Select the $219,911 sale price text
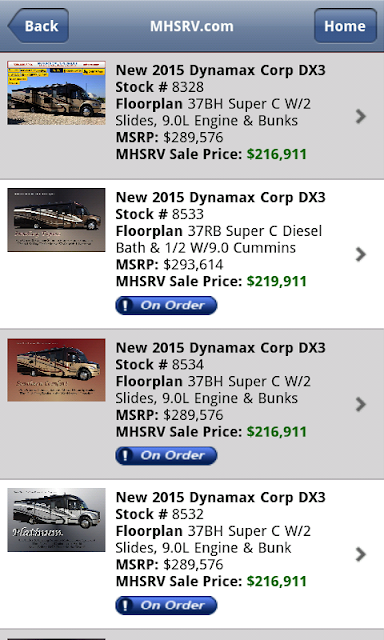The height and width of the screenshot is (640, 384). (277, 281)
